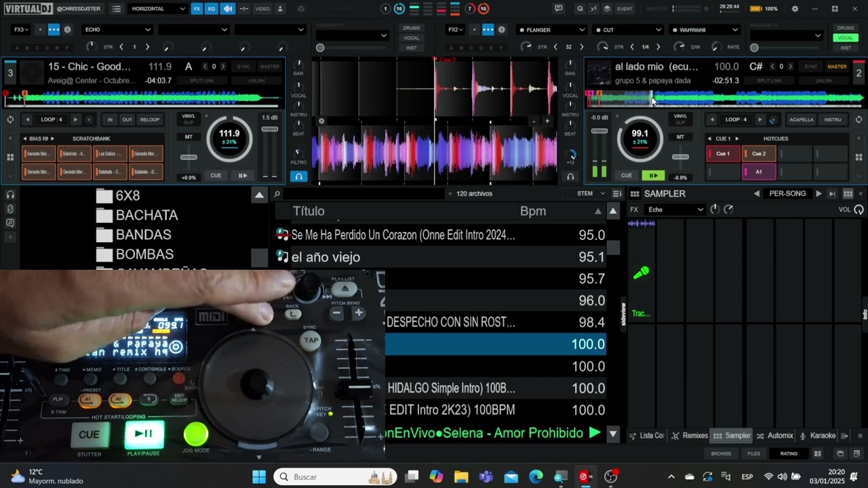Switch to the Karaoke tab
This screenshot has width=868, height=488.
point(818,436)
